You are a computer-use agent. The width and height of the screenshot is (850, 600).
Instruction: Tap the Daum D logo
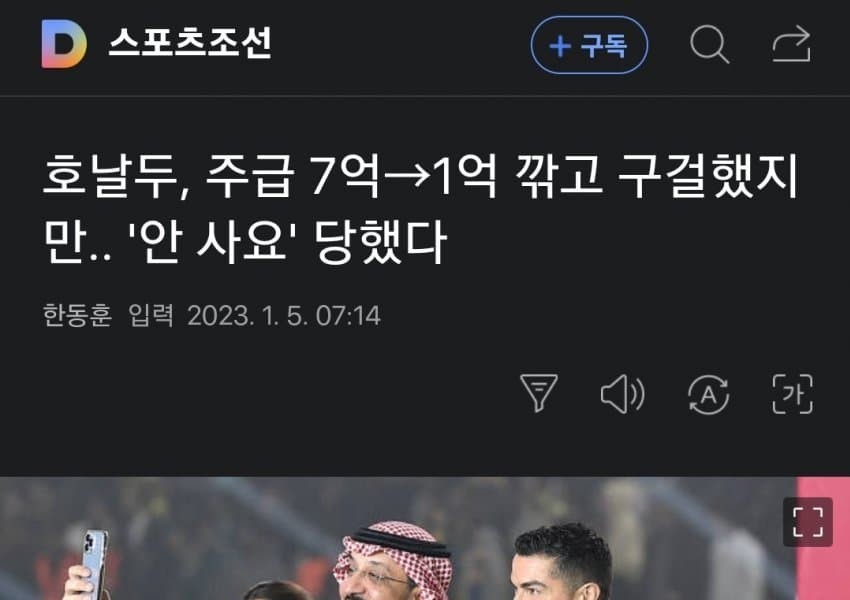coord(64,44)
